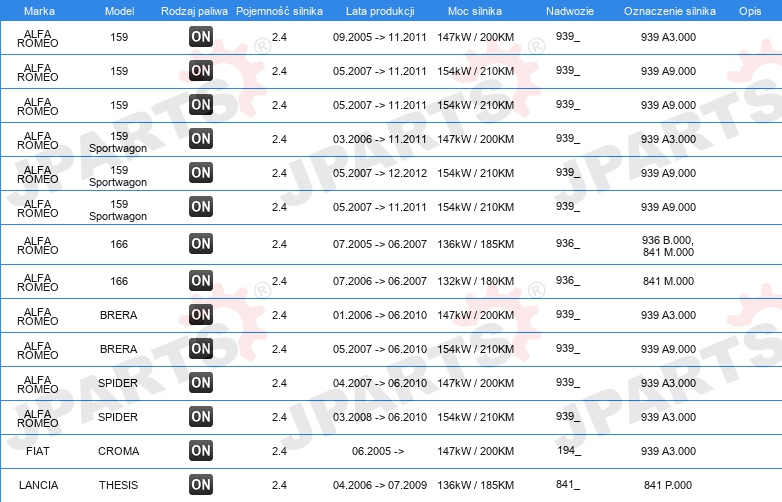
Task: Click the Model column header
Action: click(119, 11)
